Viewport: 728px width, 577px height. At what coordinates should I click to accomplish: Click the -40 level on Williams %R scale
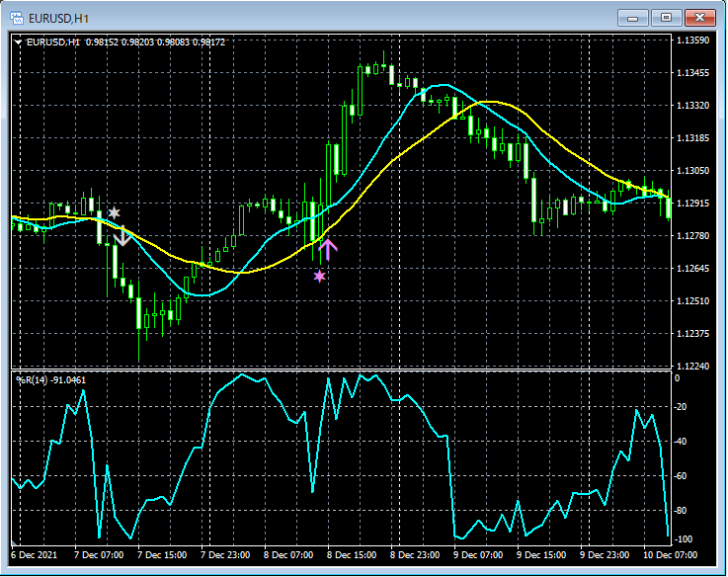[681, 442]
